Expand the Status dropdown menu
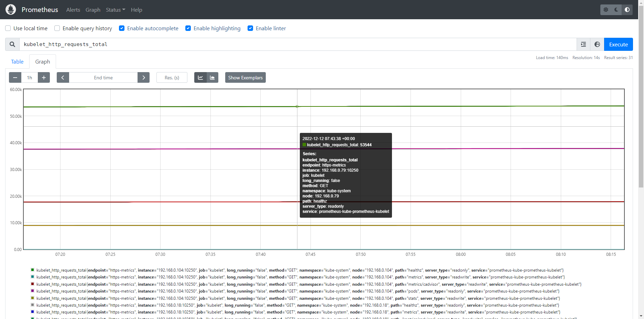The width and height of the screenshot is (644, 319). coord(116,10)
